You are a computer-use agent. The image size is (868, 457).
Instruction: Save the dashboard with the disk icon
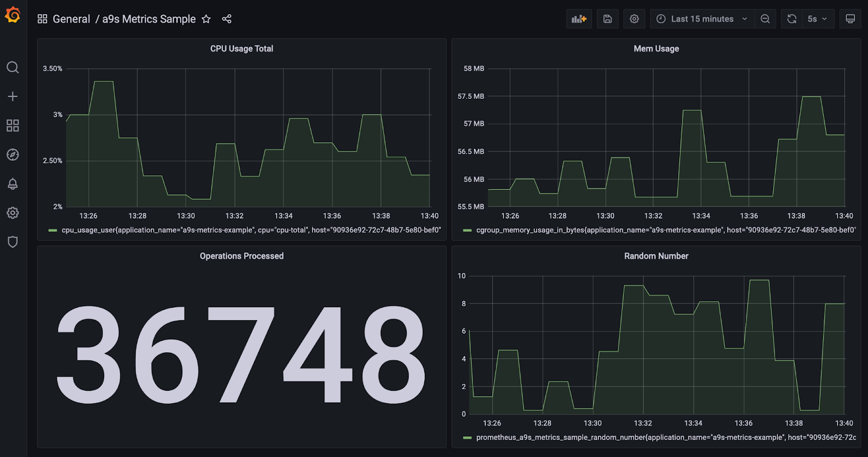tap(608, 19)
